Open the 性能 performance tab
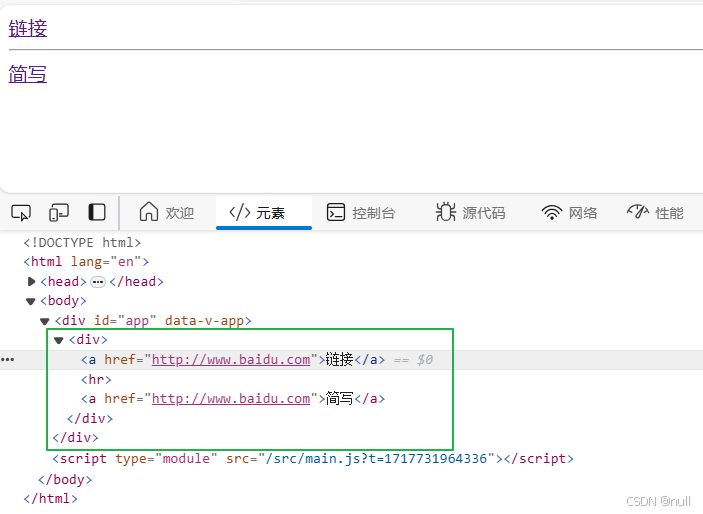Screen dimensions: 703x514 click(x=655, y=213)
